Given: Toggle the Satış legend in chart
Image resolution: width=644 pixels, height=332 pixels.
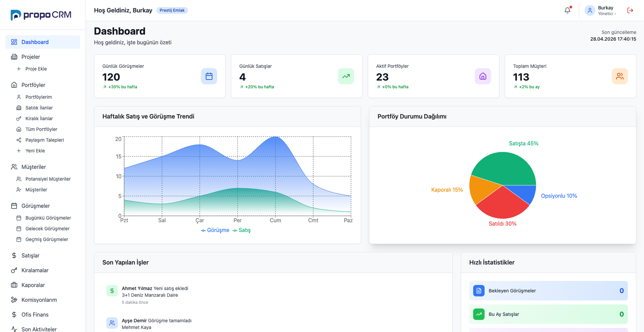Looking at the screenshot, I should point(241,230).
